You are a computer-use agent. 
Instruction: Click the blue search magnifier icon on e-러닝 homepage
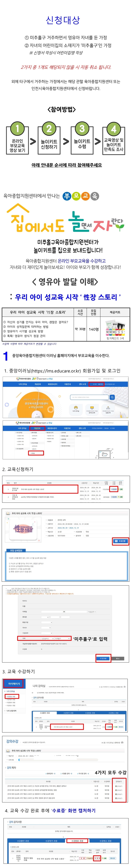coord(112,397)
